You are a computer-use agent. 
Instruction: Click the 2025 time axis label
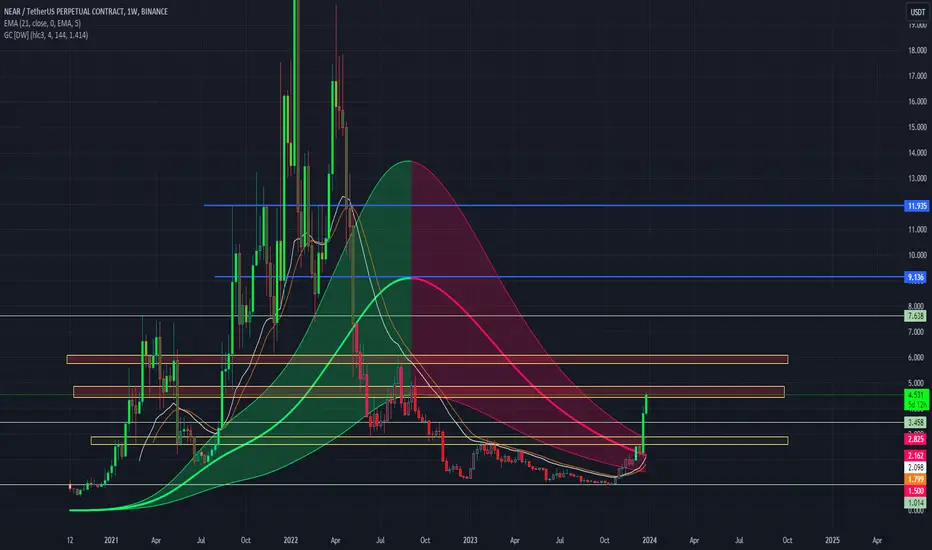pyautogui.click(x=833, y=540)
